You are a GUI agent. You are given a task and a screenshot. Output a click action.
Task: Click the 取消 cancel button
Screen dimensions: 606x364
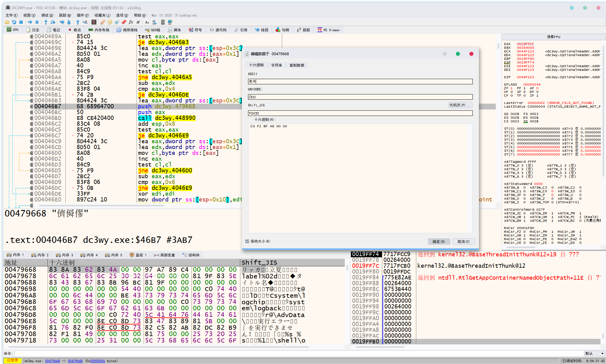click(464, 242)
